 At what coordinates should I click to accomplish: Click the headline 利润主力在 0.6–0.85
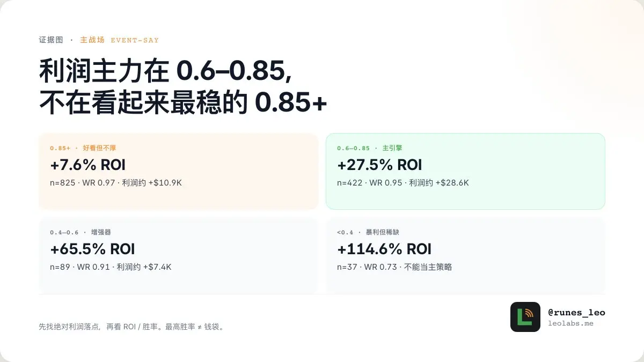166,70
